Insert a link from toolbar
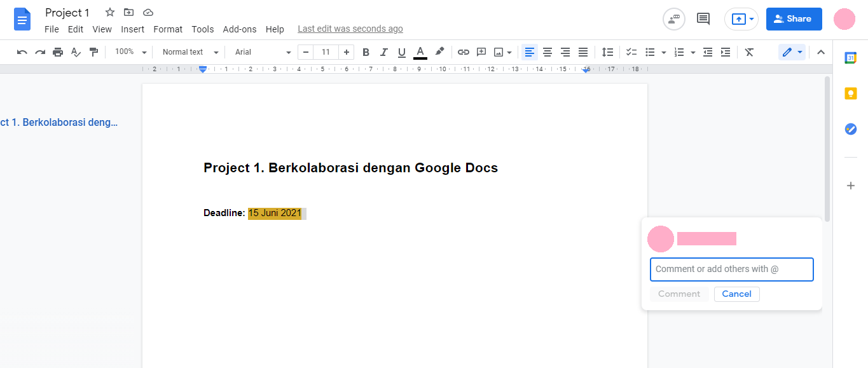Viewport: 868px width, 368px height. coord(464,52)
